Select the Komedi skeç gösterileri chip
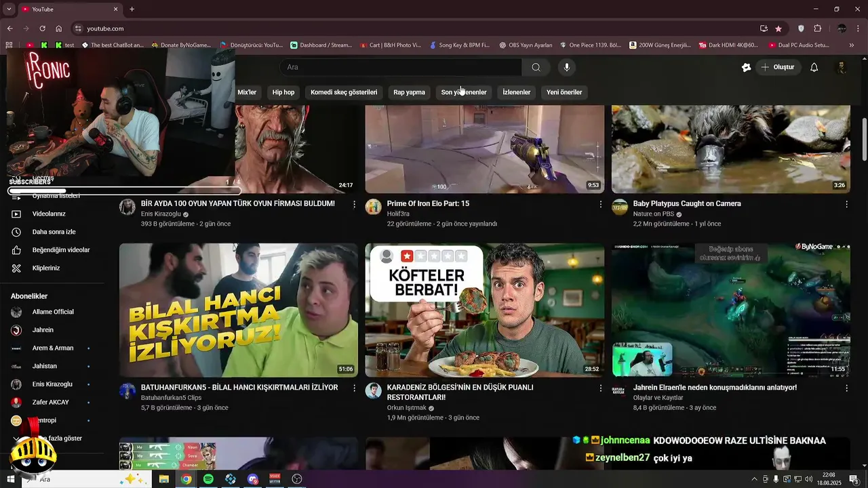Viewport: 868px width, 488px height. point(344,92)
